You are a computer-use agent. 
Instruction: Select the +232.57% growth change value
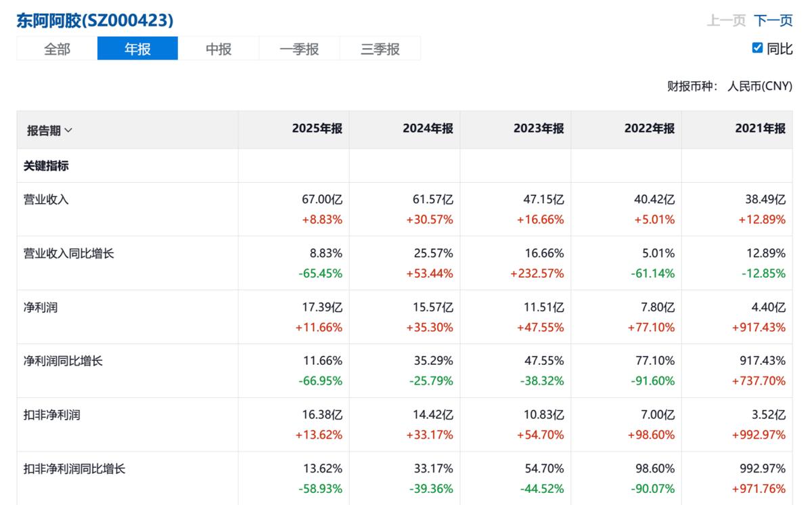pyautogui.click(x=537, y=273)
